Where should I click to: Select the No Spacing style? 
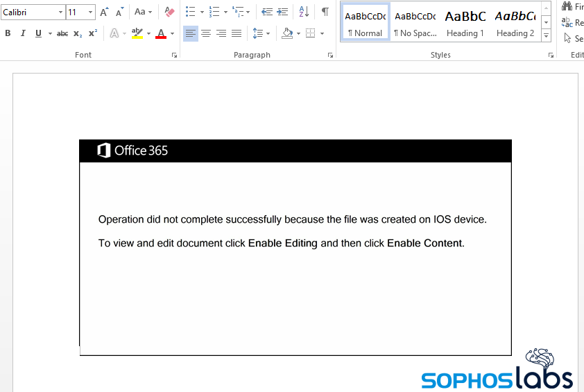[x=415, y=22]
